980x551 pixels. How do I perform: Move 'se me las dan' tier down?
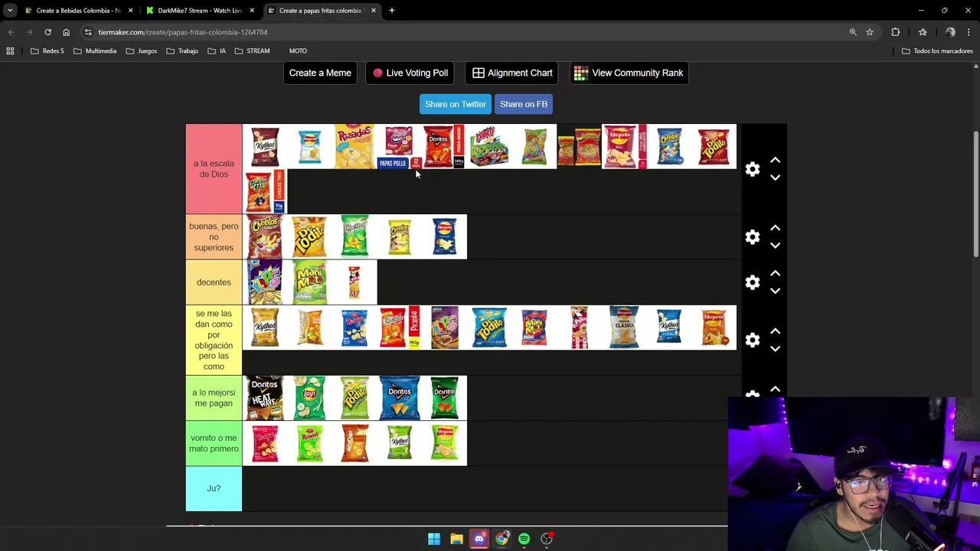[x=775, y=349]
